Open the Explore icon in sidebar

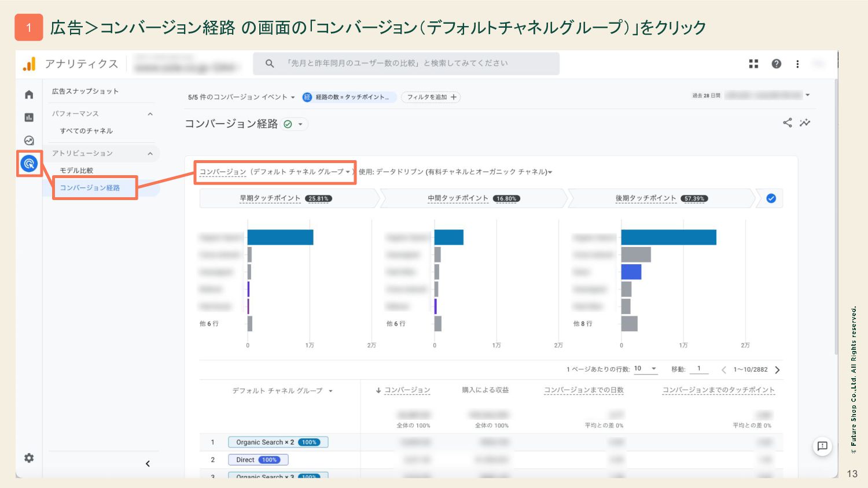[29, 141]
